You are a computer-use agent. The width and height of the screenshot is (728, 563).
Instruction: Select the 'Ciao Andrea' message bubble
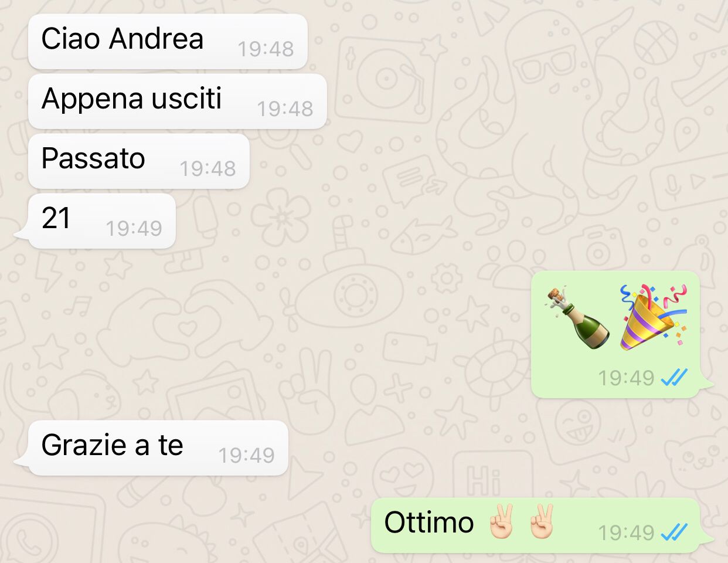tap(168, 41)
